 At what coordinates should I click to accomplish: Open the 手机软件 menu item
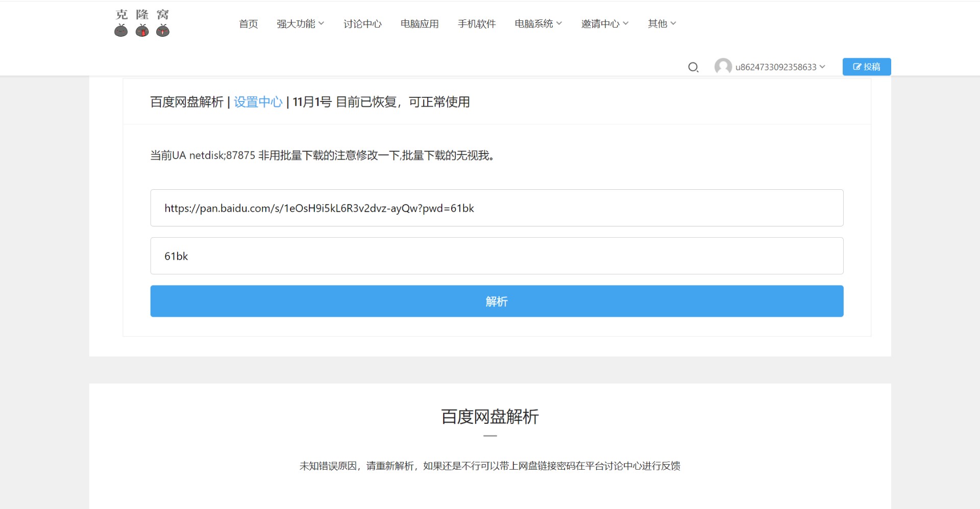coord(477,23)
